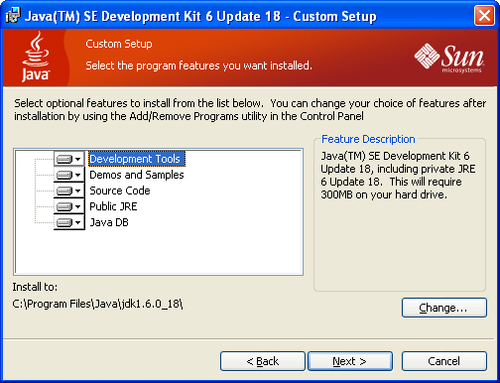Click the Sun Microsystems logo
This screenshot has width=500, height=383.
(449, 58)
